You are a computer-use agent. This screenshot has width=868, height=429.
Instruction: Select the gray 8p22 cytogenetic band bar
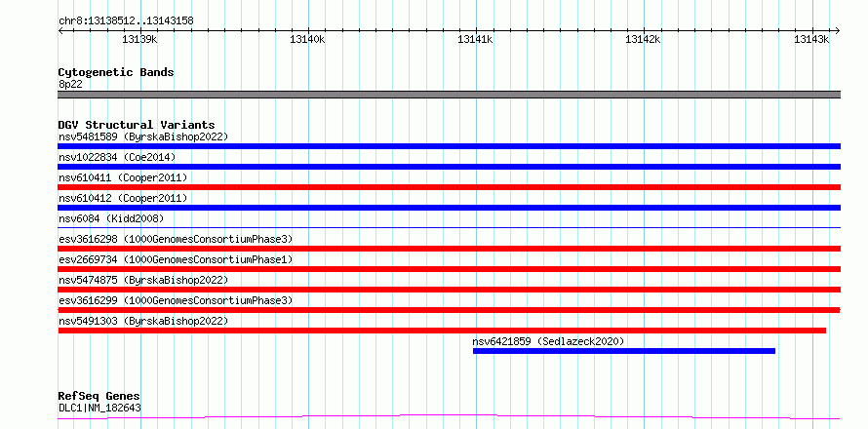pyautogui.click(x=449, y=95)
